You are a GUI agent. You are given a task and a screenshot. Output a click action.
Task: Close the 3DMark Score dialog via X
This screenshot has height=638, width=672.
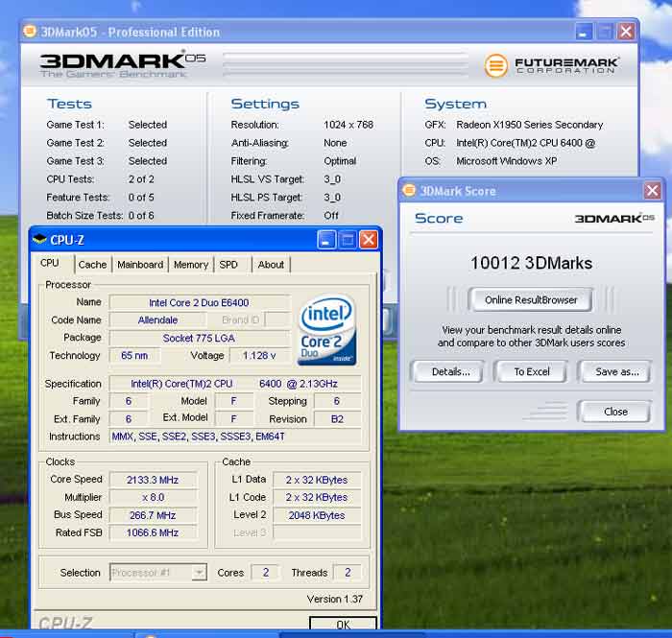click(652, 191)
